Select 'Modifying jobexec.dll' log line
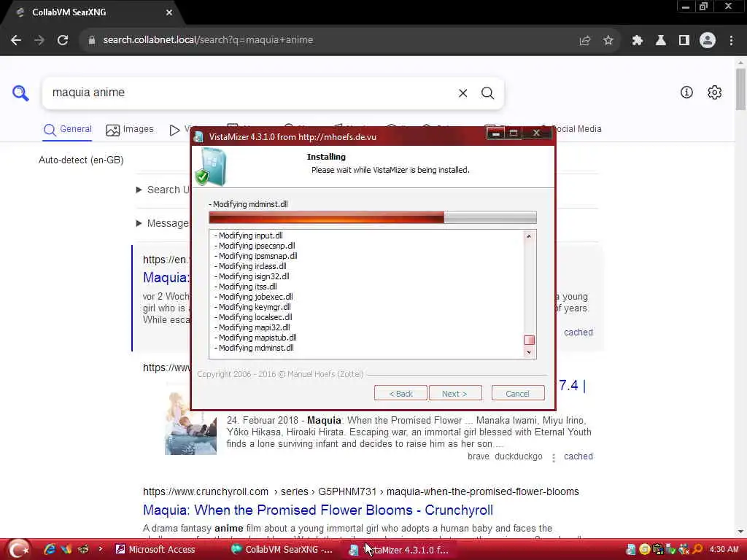 tap(253, 297)
